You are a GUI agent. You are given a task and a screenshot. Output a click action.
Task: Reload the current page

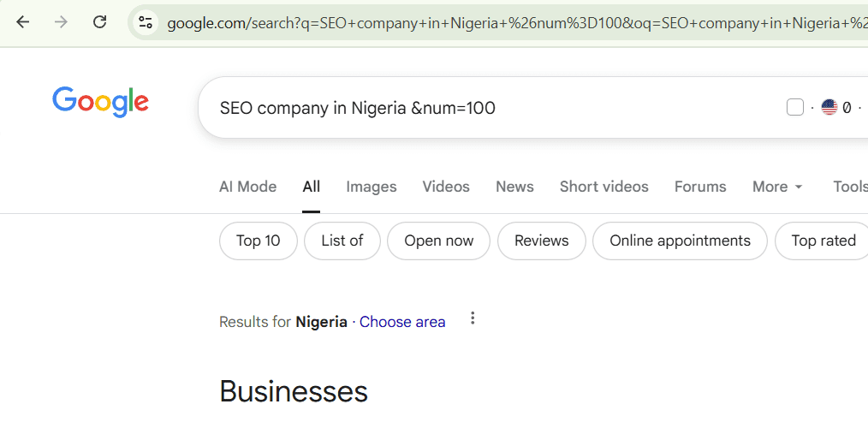tap(99, 22)
